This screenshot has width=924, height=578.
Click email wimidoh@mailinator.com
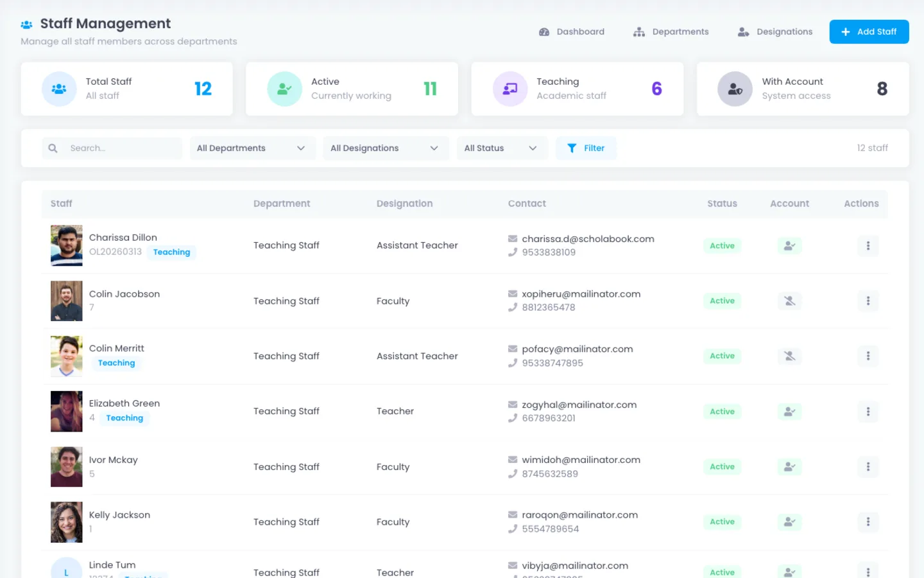pos(581,460)
